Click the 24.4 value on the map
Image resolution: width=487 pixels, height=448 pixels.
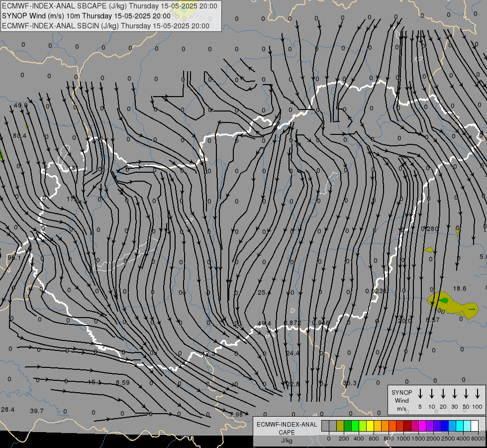coord(292,353)
